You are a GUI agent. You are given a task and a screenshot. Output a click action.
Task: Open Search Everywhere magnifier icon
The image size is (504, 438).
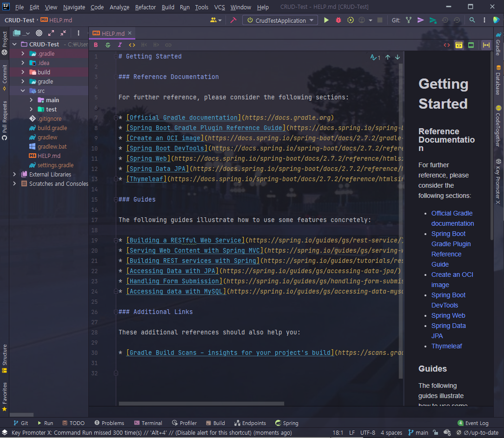(472, 20)
